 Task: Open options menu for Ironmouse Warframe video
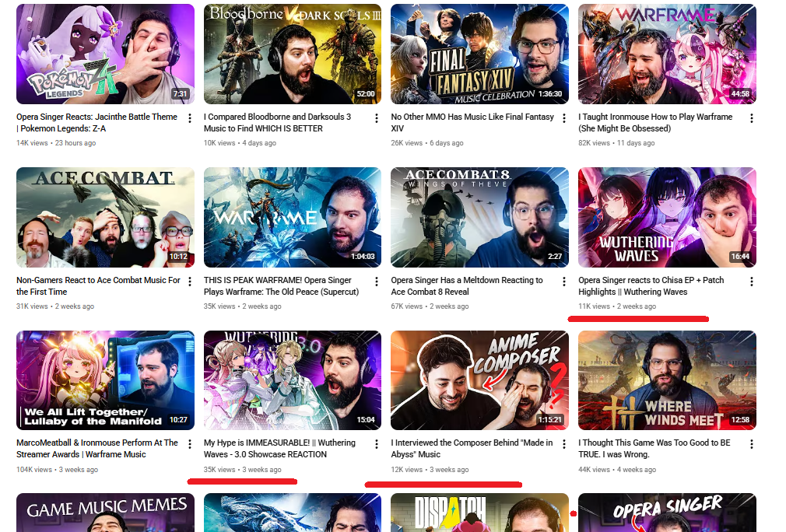752,118
